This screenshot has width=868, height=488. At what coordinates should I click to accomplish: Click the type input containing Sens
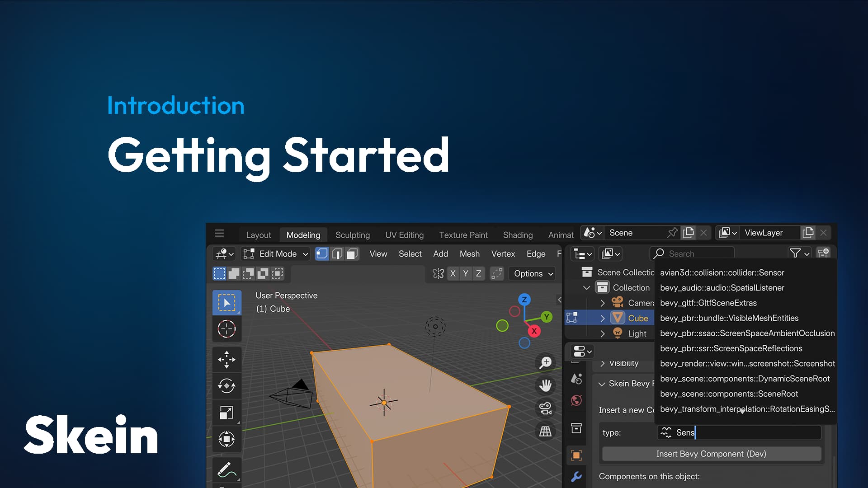(x=739, y=432)
